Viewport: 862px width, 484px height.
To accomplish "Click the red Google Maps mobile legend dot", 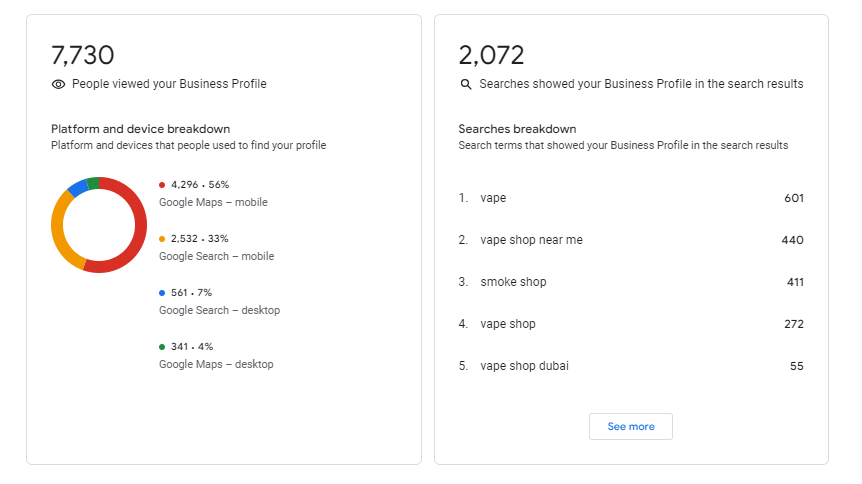I will click(x=162, y=185).
